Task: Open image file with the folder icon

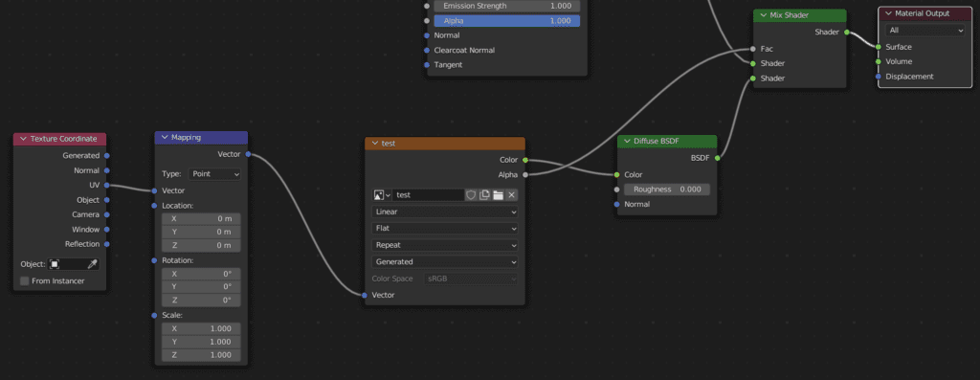Action: [x=498, y=195]
